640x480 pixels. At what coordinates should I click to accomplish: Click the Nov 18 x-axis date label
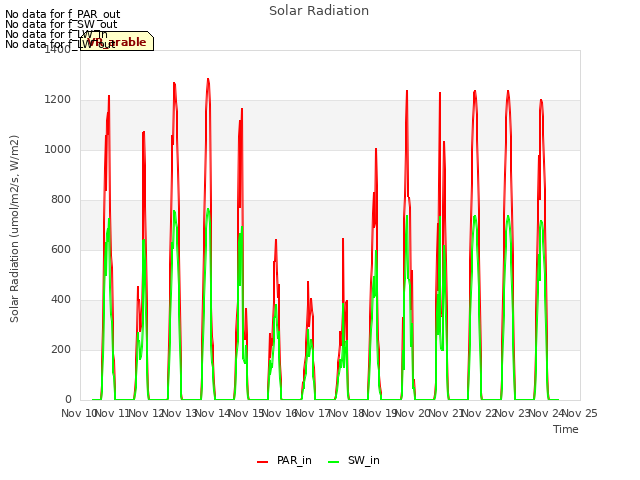(346, 413)
